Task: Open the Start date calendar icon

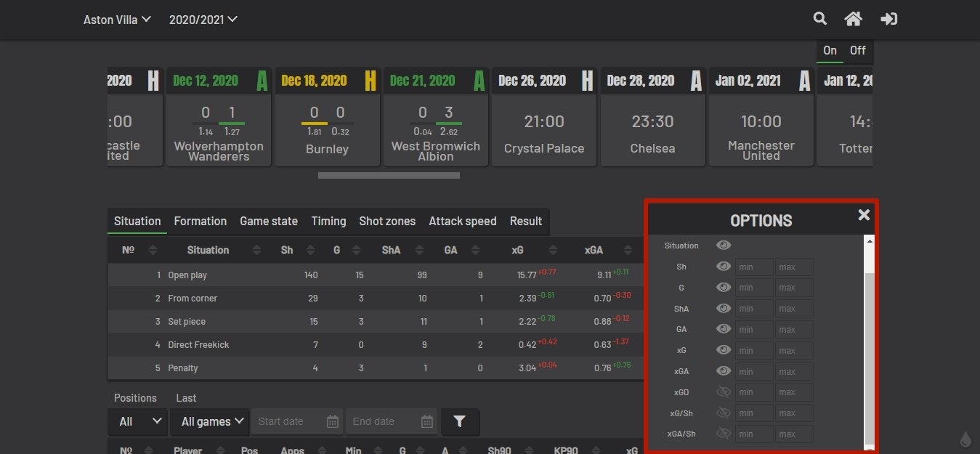Action: point(332,421)
